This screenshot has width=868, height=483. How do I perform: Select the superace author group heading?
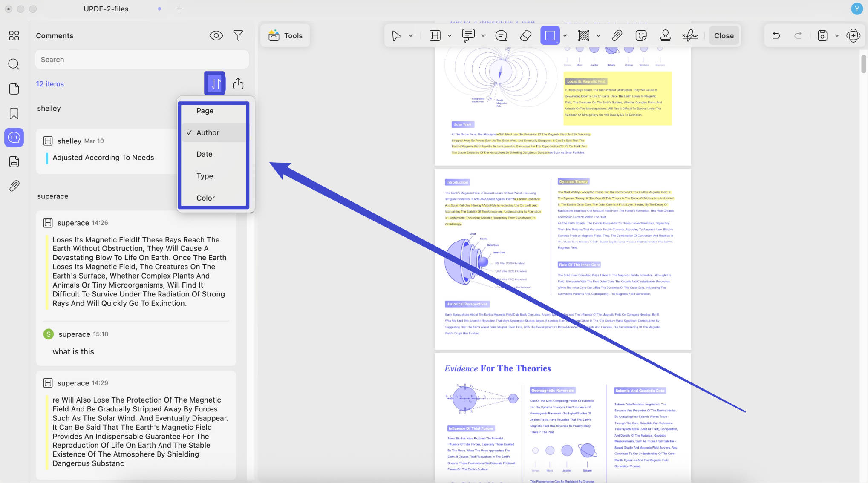53,196
